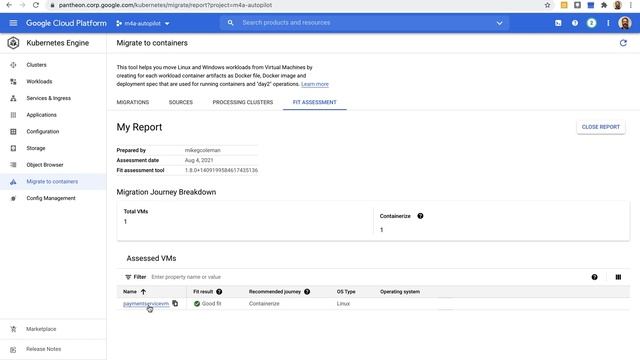This screenshot has width=640, height=360.
Task: Bookmark this page with the star icon
Action: (x=547, y=5)
